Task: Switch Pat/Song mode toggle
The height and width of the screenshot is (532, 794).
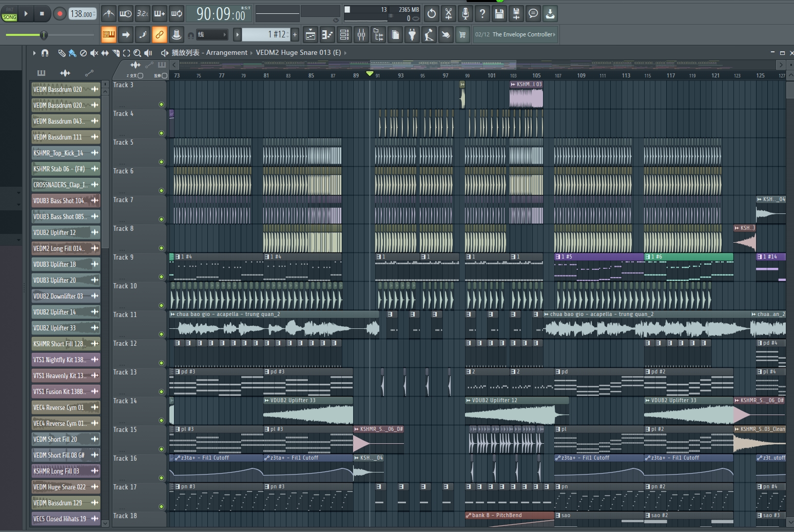Action: tap(10, 14)
